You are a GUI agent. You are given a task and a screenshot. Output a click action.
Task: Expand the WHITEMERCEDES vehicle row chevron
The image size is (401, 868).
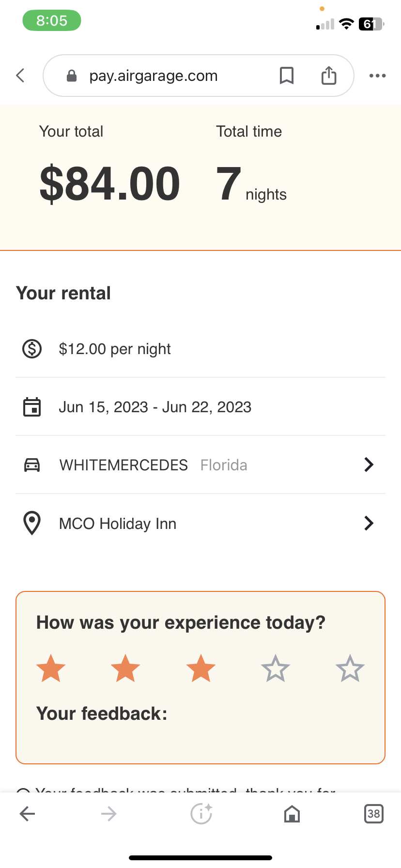coord(369,465)
